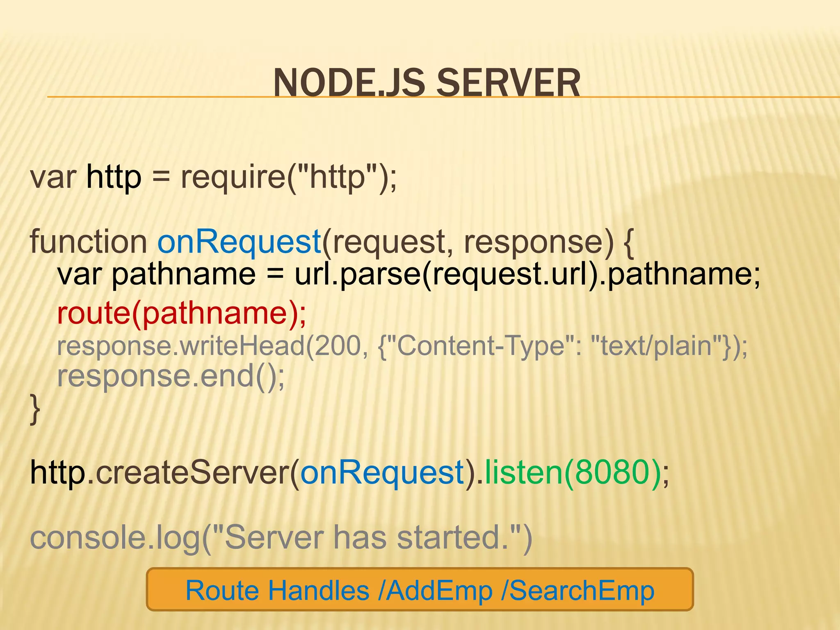Click the line var http = require("http");

[x=214, y=178]
